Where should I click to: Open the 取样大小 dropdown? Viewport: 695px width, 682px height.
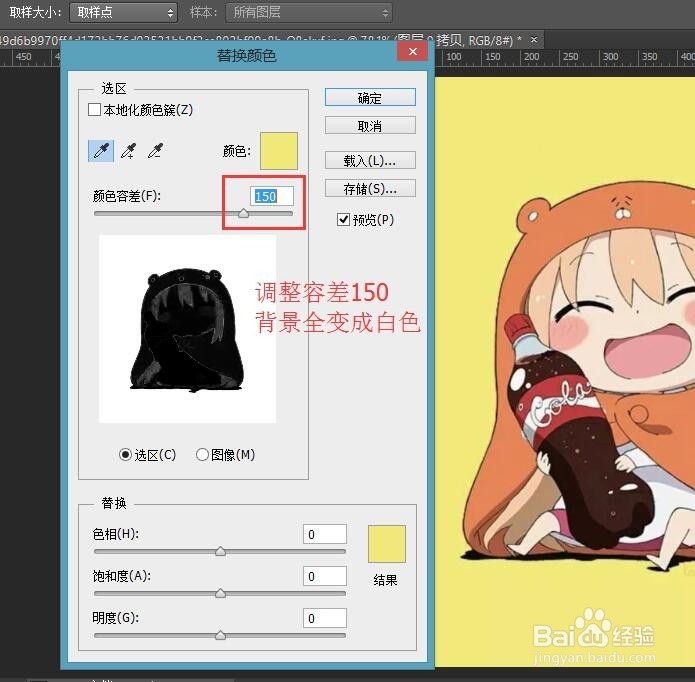click(x=123, y=12)
